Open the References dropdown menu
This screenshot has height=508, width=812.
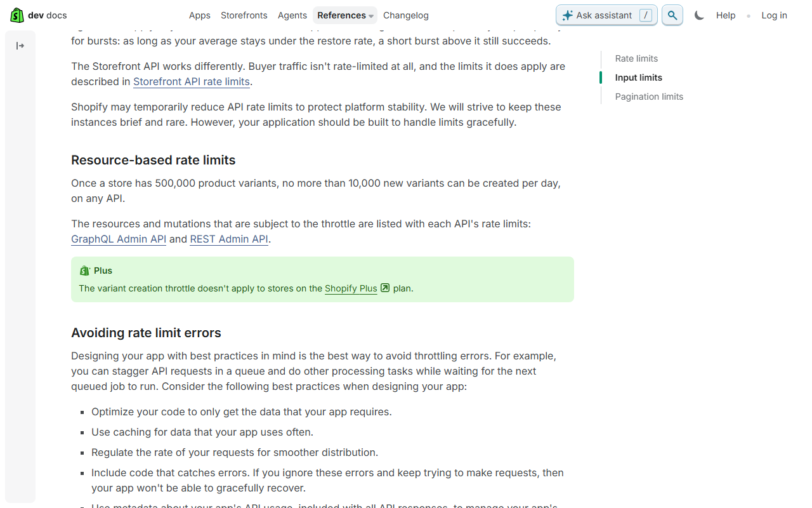pyautogui.click(x=345, y=15)
